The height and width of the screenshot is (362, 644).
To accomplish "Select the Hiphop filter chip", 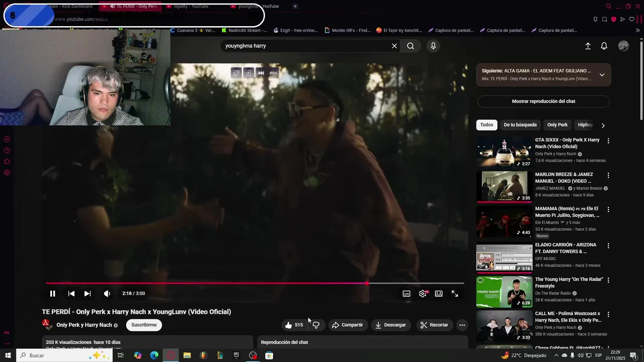I will 585,125.
